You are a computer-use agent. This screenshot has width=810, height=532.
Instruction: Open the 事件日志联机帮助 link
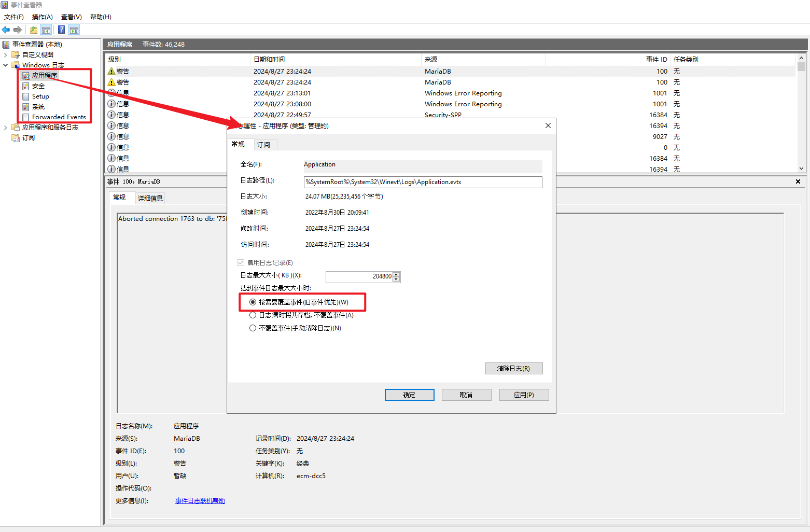(x=200, y=501)
